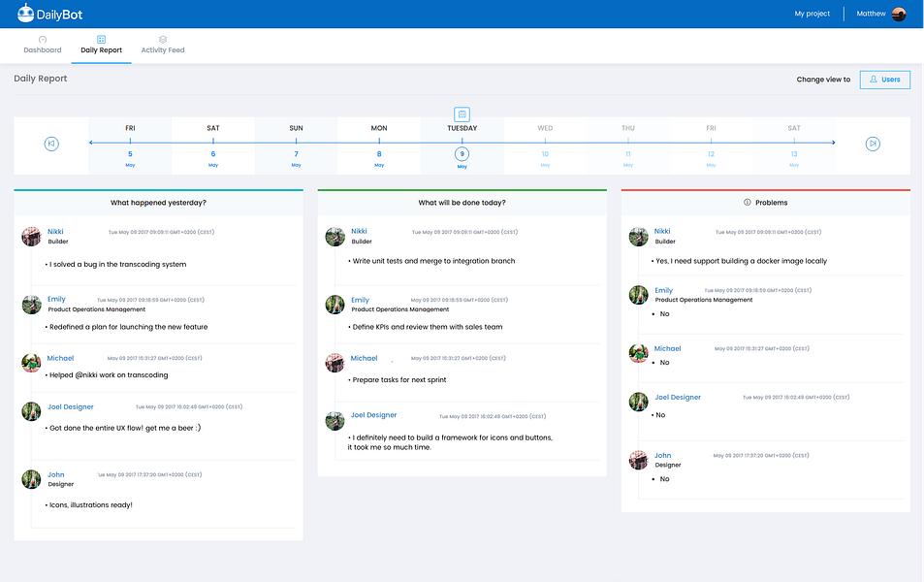Open My project link in header
Viewport: 924px width, 582px height.
(x=812, y=14)
